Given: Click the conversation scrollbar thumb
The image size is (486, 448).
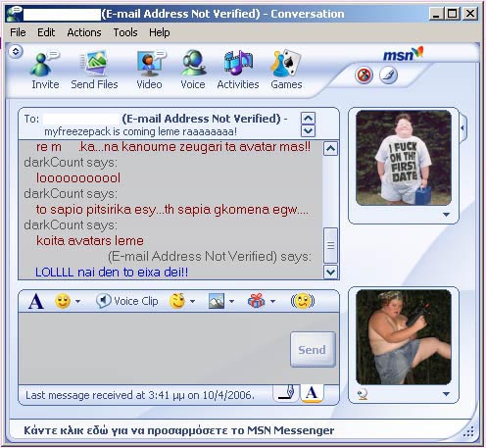Looking at the screenshot, I should (330, 245).
